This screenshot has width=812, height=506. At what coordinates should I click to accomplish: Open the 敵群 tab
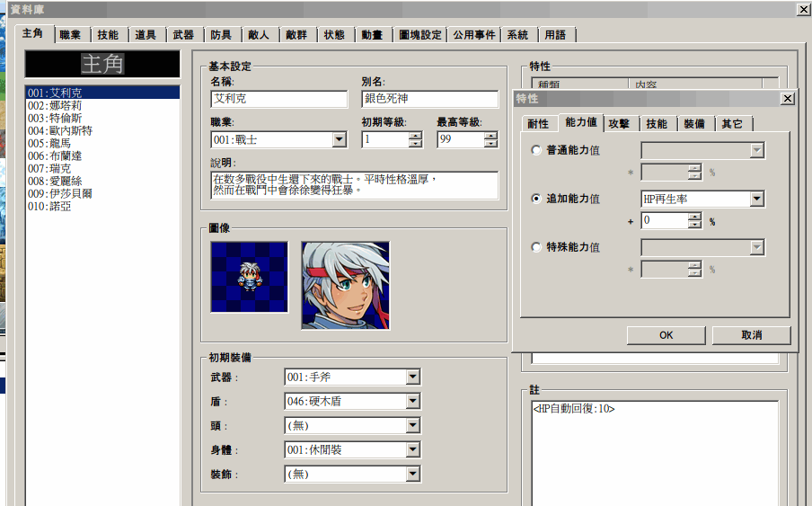(x=296, y=35)
